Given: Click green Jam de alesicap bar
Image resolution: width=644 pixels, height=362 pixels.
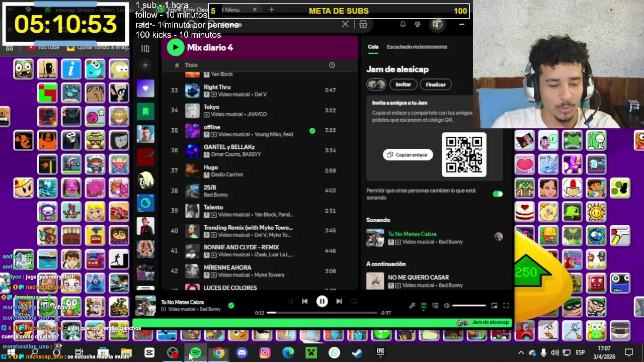Looking at the screenshot, I should tap(322, 322).
